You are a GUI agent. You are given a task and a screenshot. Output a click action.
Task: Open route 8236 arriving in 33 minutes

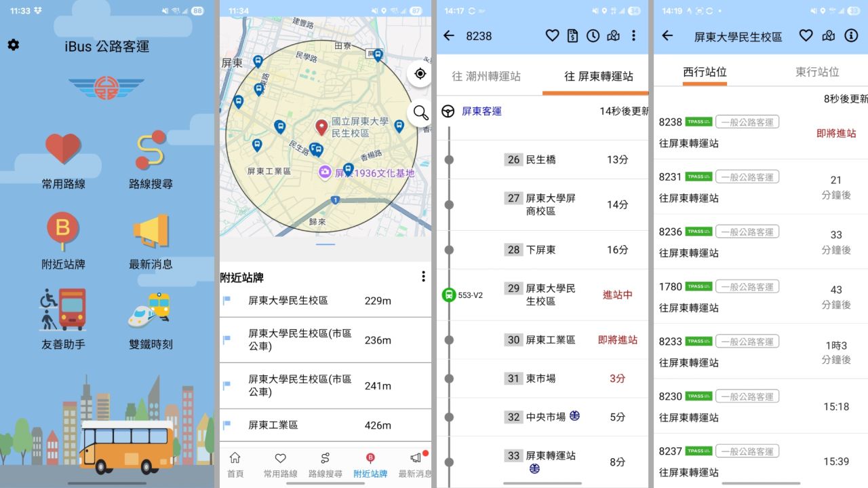coord(760,242)
